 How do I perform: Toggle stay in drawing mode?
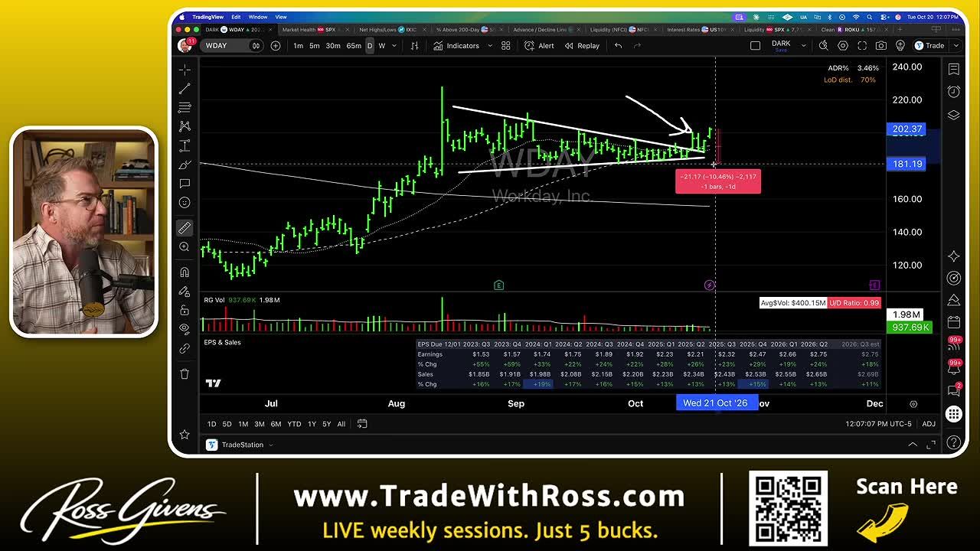click(185, 292)
